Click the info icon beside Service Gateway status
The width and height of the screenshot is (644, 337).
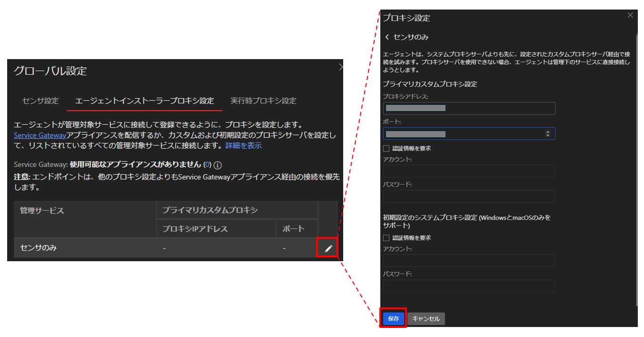pos(218,165)
